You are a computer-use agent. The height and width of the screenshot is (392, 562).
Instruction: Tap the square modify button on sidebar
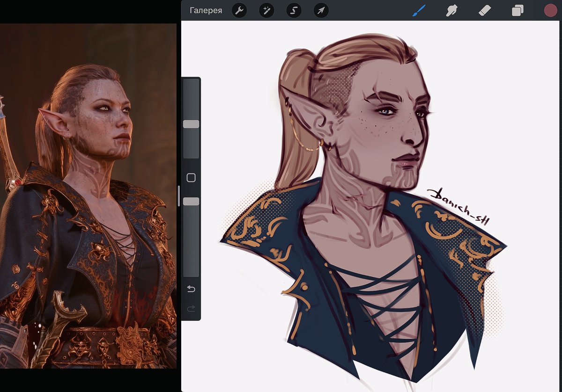(x=191, y=178)
